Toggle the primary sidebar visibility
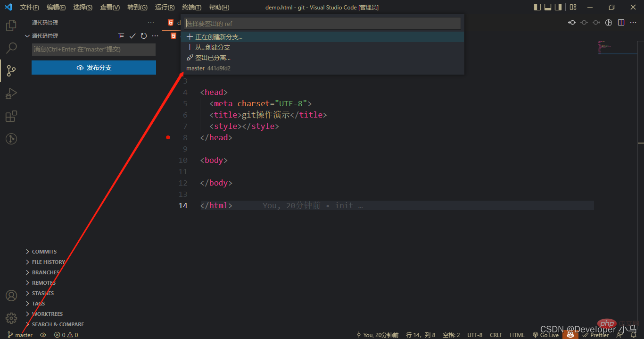 point(537,7)
